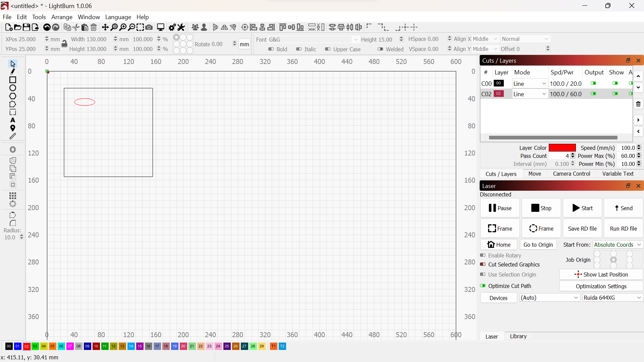644x362 pixels.
Task: Click the Save project floppy icon
Action: point(26,27)
